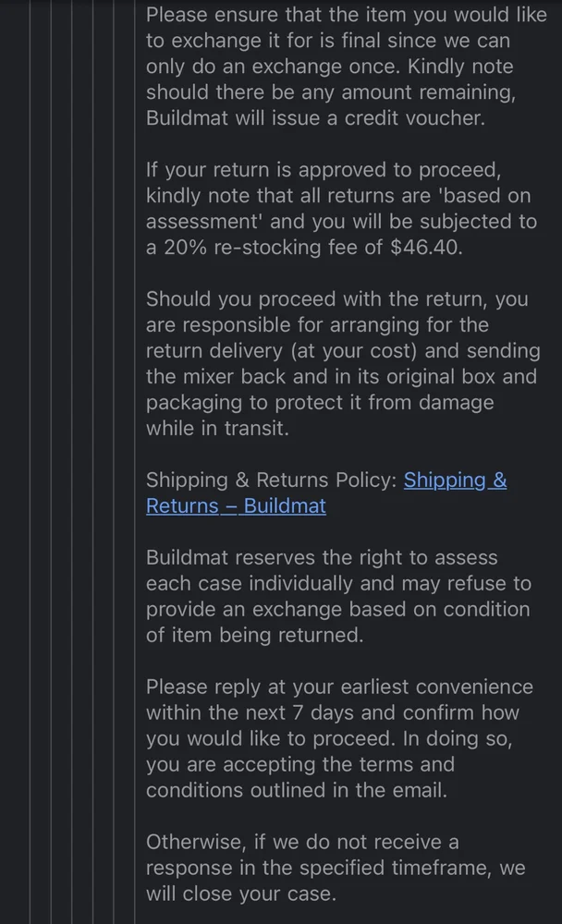
Task: Click the paragraph starting "Buildmat reserves the right"
Action: tap(337, 597)
